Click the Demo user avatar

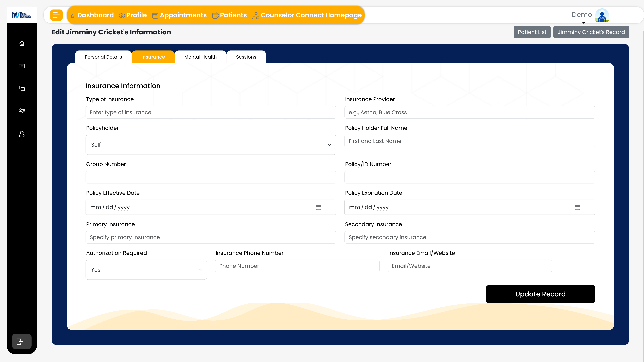coord(602,15)
